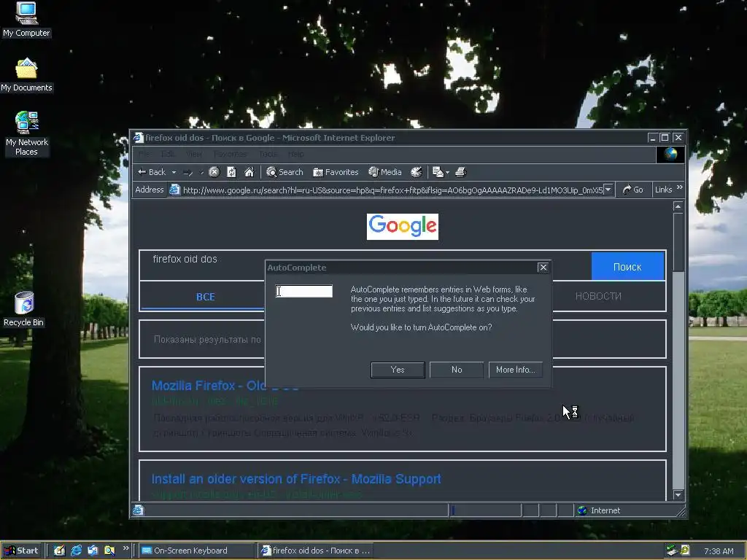The height and width of the screenshot is (560, 747).
Task: Expand the Links toolbar chevron
Action: (x=680, y=187)
